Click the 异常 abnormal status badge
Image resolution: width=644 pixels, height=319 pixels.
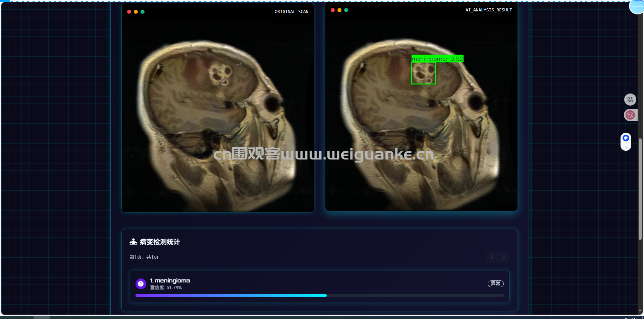pyautogui.click(x=495, y=283)
